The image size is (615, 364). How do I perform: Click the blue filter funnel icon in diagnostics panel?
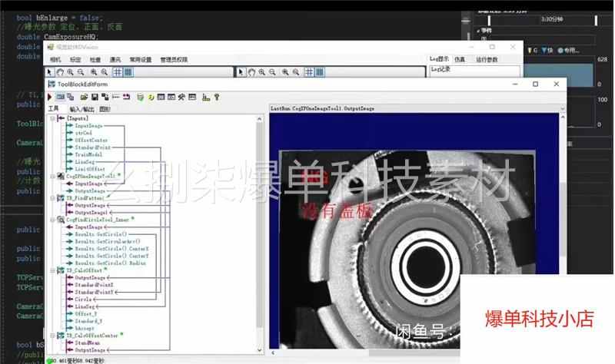[x=545, y=50]
